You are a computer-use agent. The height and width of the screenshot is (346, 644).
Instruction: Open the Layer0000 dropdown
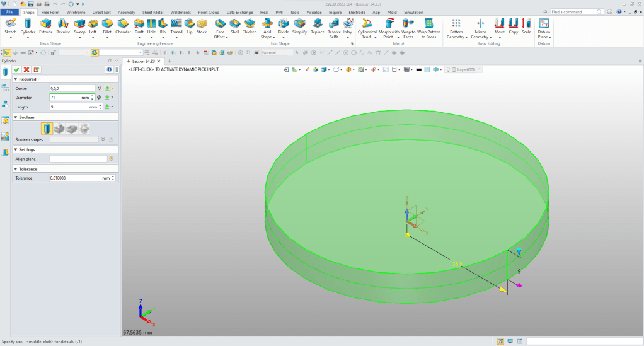coord(480,69)
